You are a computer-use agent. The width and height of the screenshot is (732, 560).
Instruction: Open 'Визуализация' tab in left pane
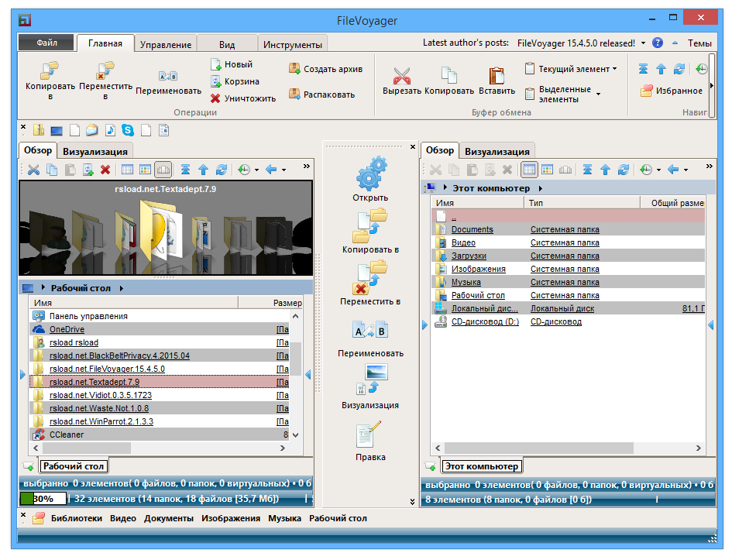click(95, 152)
